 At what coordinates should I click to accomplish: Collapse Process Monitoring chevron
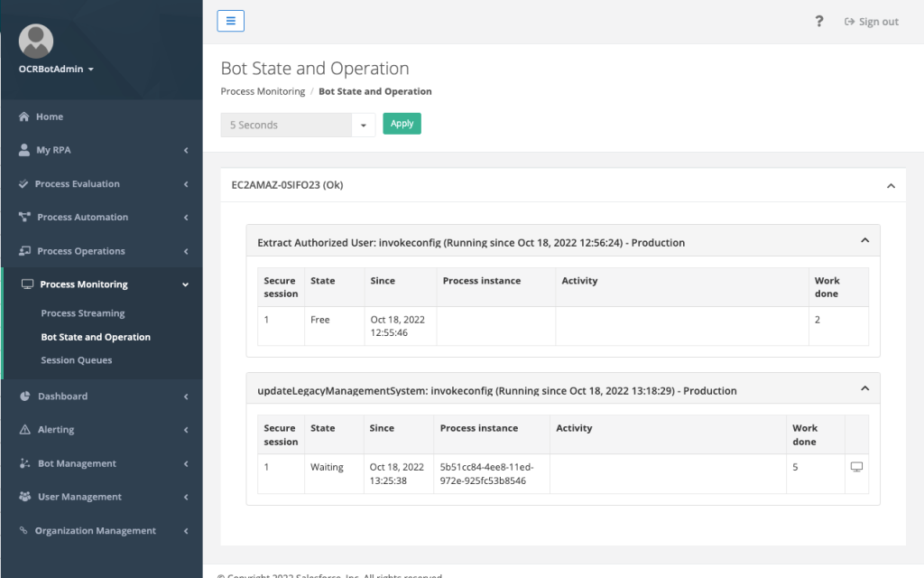186,284
